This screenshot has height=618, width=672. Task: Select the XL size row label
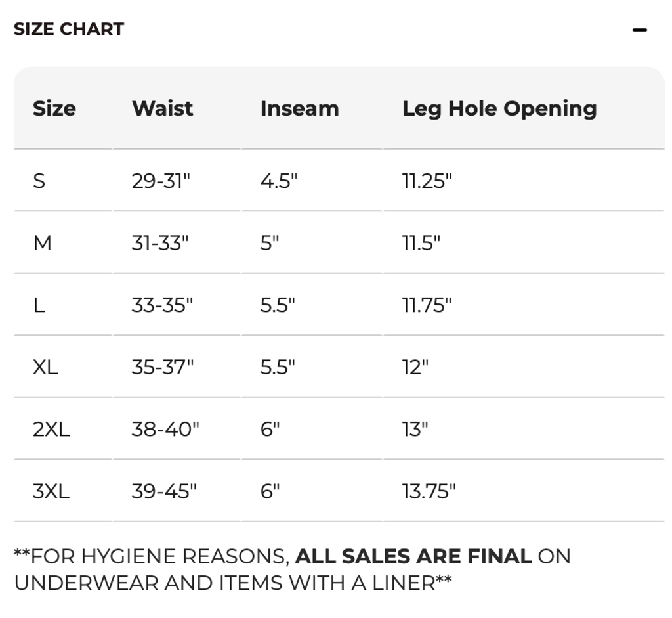coord(45,367)
